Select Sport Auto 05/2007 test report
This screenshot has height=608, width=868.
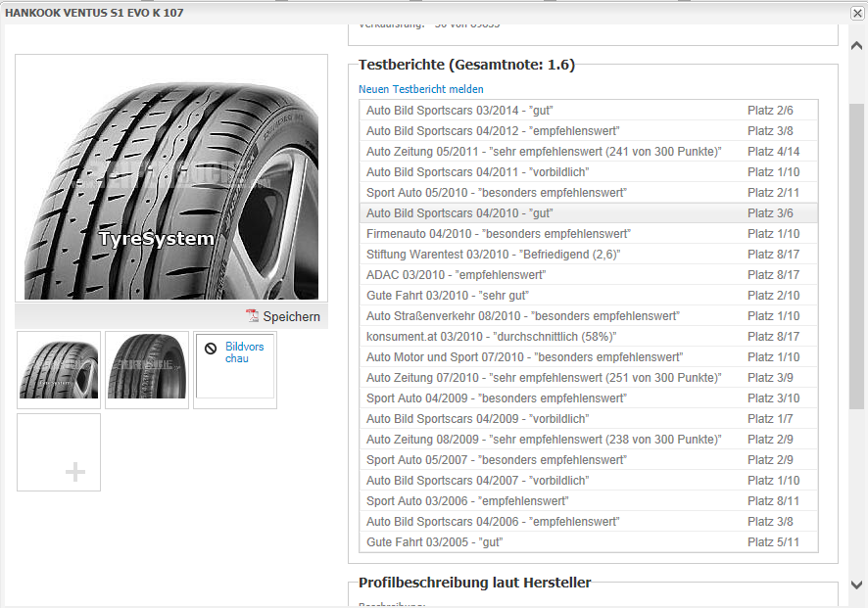point(496,460)
